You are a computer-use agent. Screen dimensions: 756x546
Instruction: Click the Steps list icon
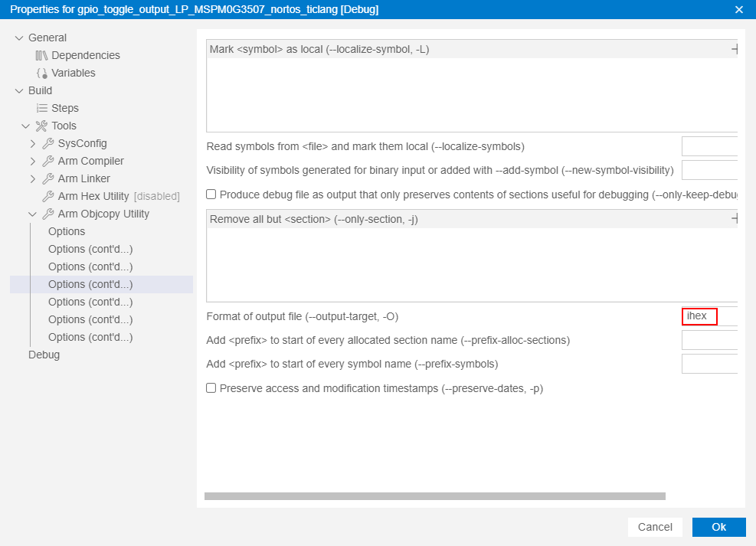click(42, 109)
